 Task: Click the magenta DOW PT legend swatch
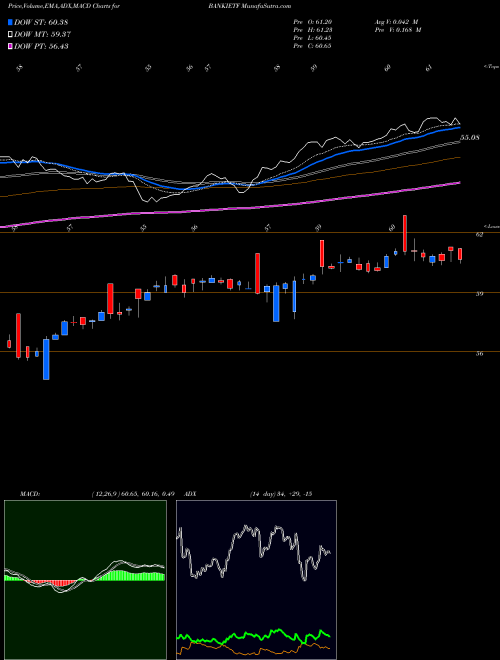[10, 46]
